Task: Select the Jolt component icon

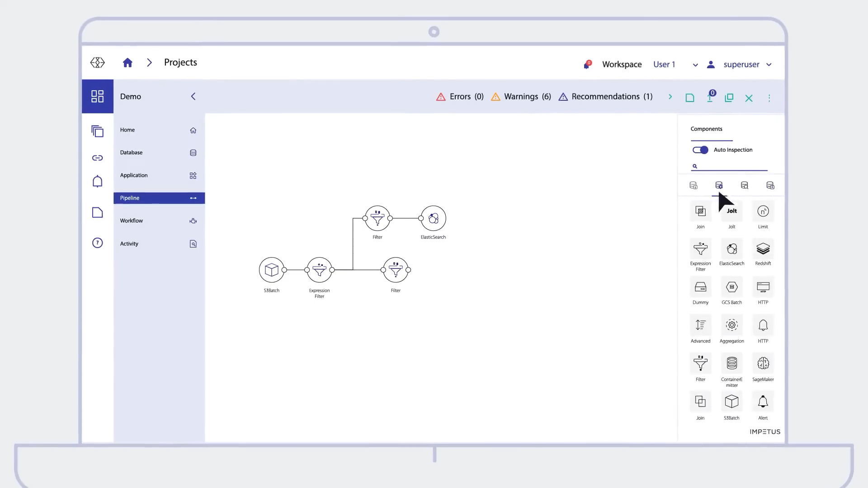Action: [x=731, y=211]
